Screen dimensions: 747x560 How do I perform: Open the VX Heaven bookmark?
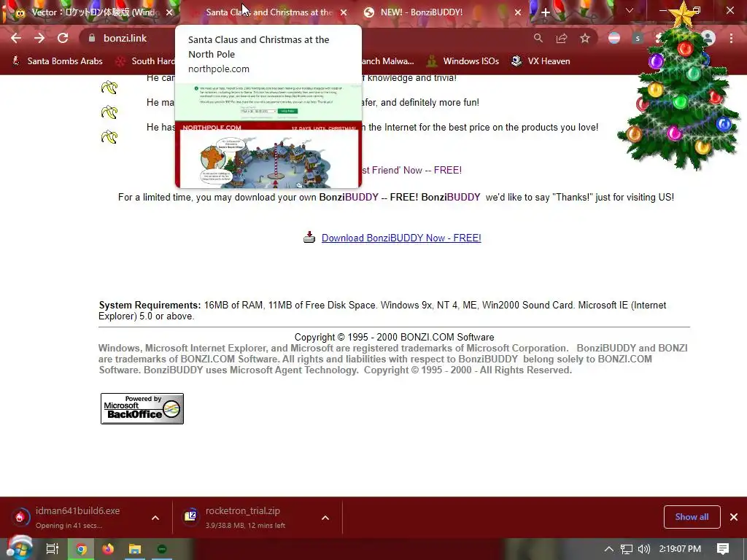(541, 61)
